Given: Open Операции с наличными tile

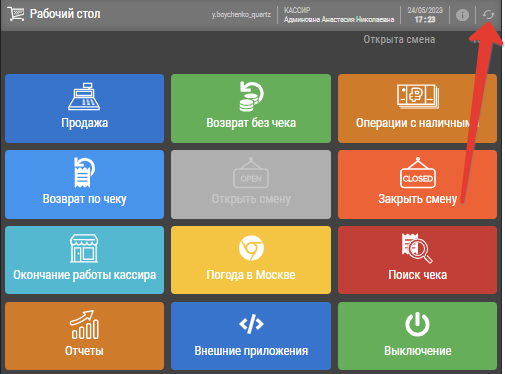Looking at the screenshot, I should tap(417, 108).
